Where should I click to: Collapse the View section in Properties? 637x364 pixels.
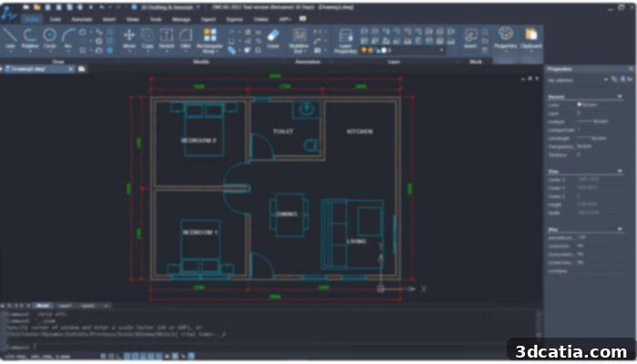pos(620,171)
